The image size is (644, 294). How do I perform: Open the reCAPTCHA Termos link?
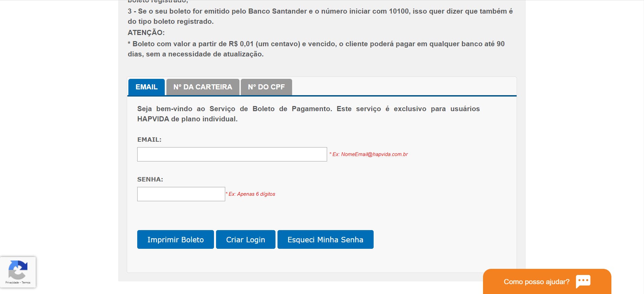(26, 282)
